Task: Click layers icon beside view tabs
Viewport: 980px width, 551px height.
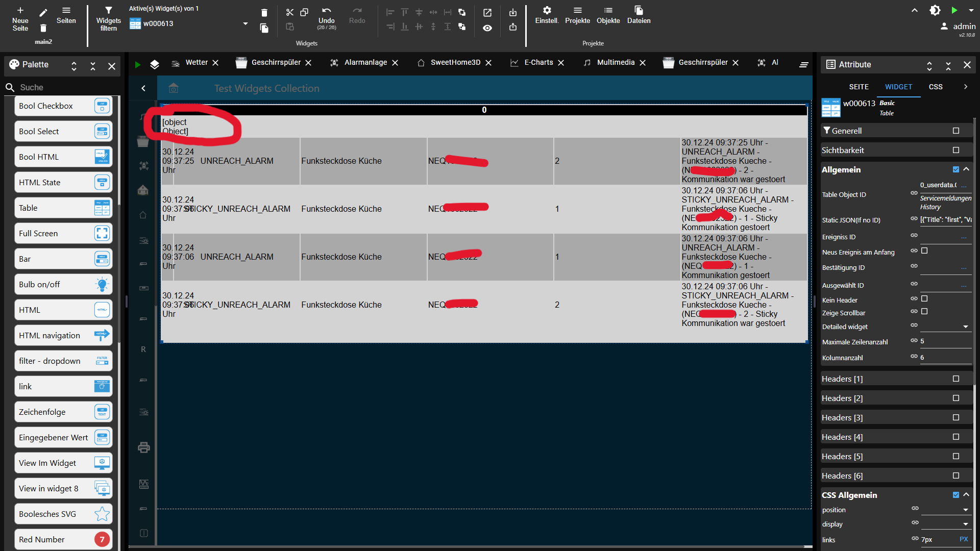Action: [155, 64]
